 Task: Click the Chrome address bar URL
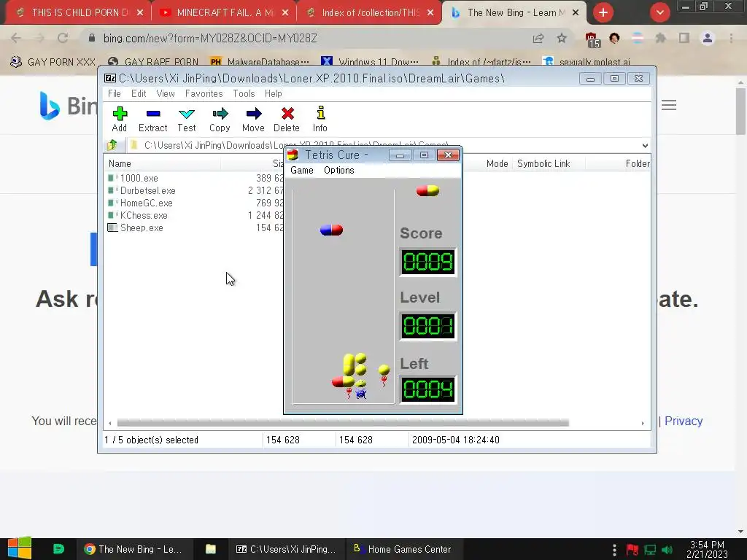[210, 38]
